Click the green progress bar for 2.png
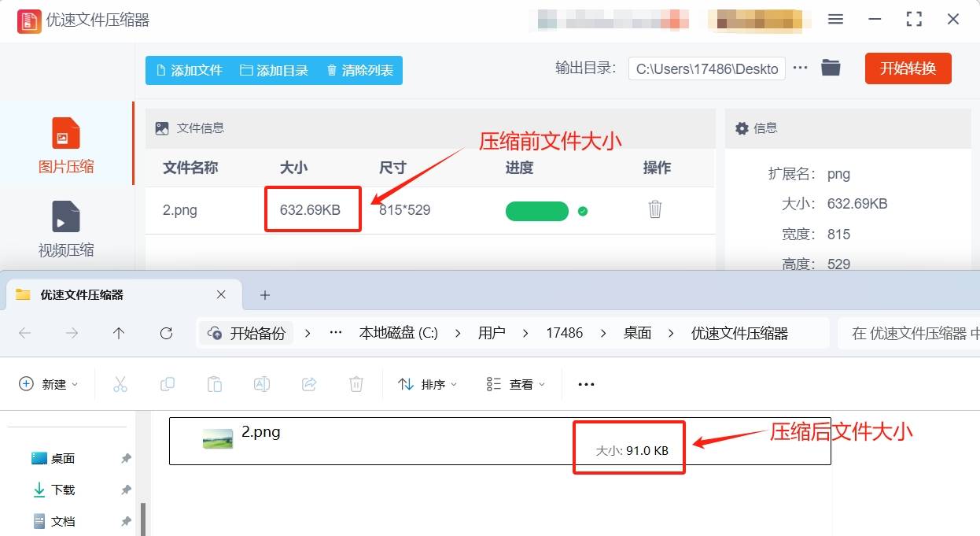Screen dimensions: 980x536 [x=537, y=210]
